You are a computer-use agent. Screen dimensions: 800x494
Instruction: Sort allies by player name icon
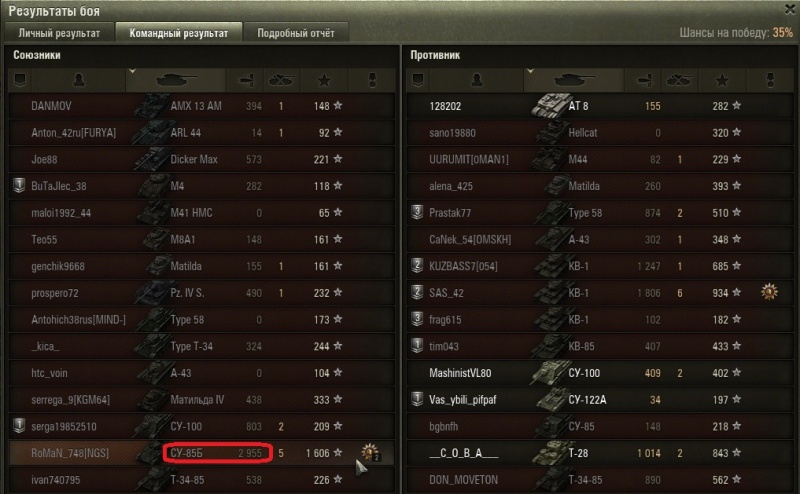coord(79,80)
